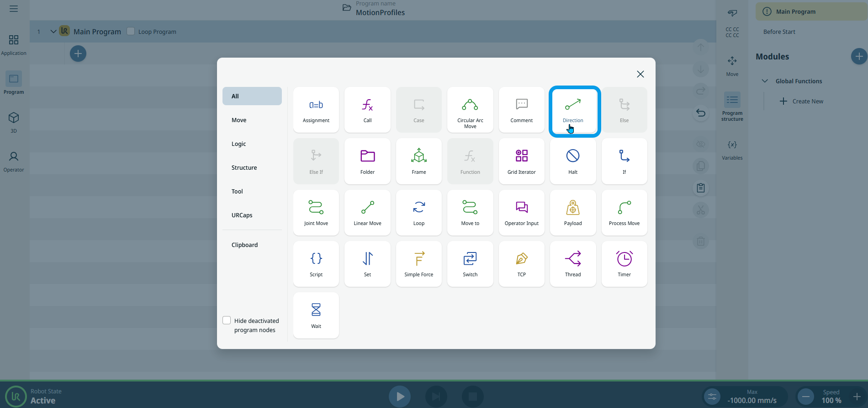Pick the Operator Input node
868x408 pixels.
[x=521, y=213]
